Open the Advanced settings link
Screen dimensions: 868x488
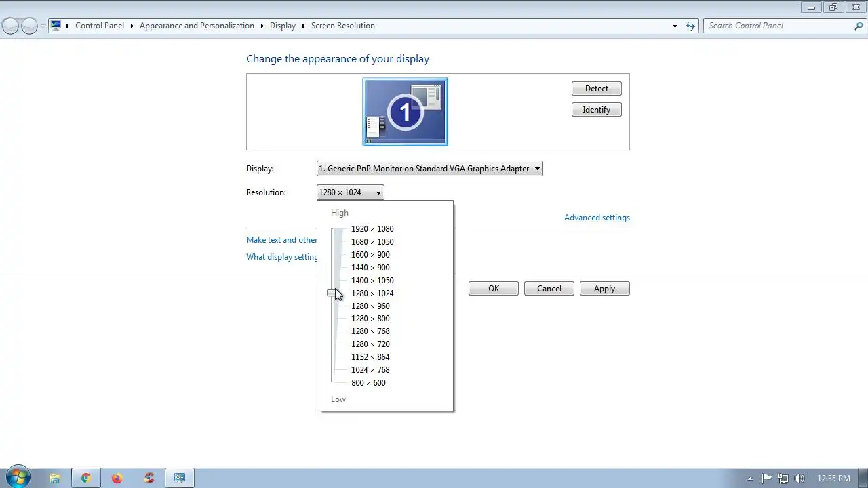coord(597,218)
